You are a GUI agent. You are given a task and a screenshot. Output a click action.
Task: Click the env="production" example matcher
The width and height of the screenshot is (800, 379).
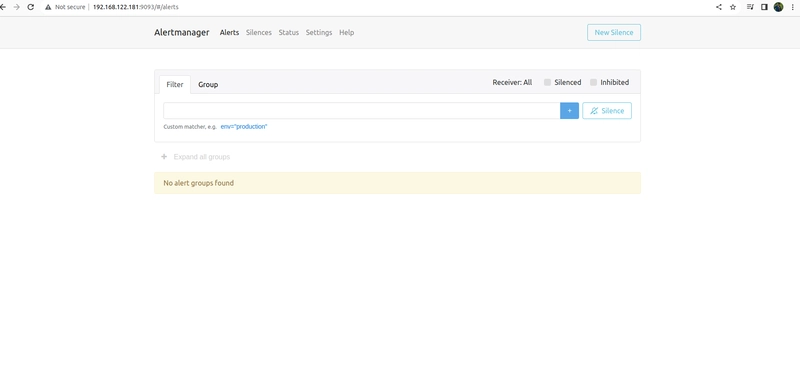click(244, 127)
